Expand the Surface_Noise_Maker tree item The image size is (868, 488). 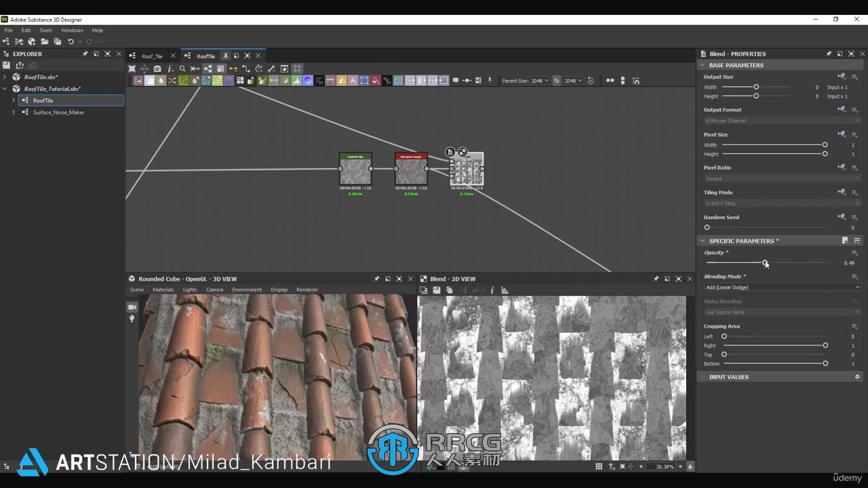(x=14, y=112)
